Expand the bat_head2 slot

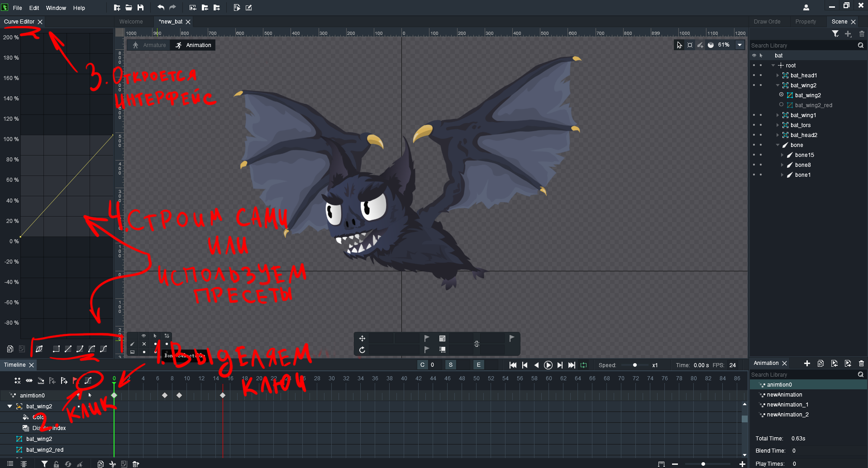coord(777,135)
